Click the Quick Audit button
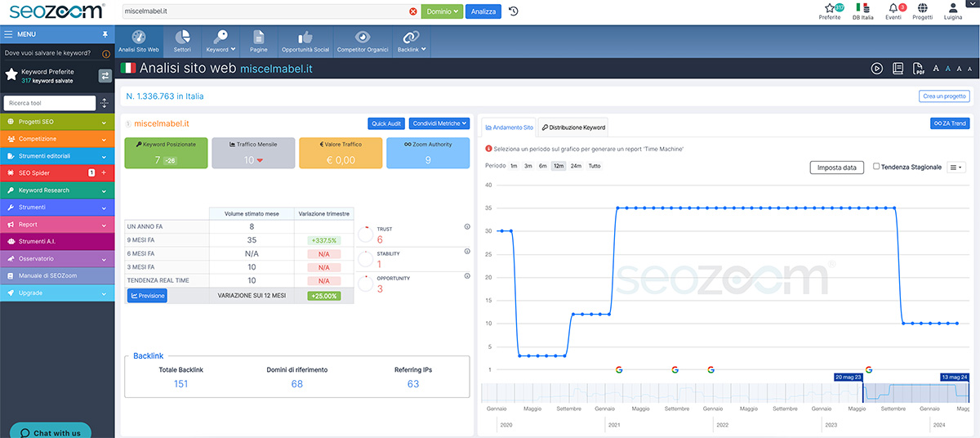Image resolution: width=980 pixels, height=438 pixels. tap(386, 123)
